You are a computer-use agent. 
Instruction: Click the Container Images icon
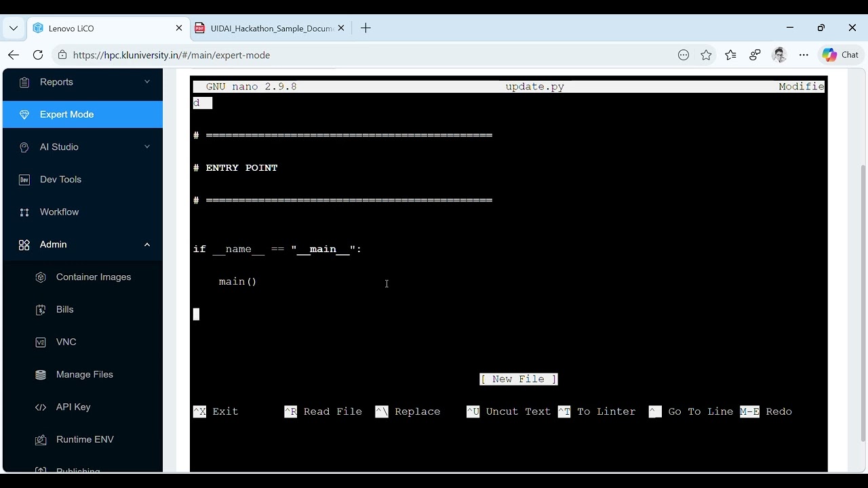click(41, 277)
